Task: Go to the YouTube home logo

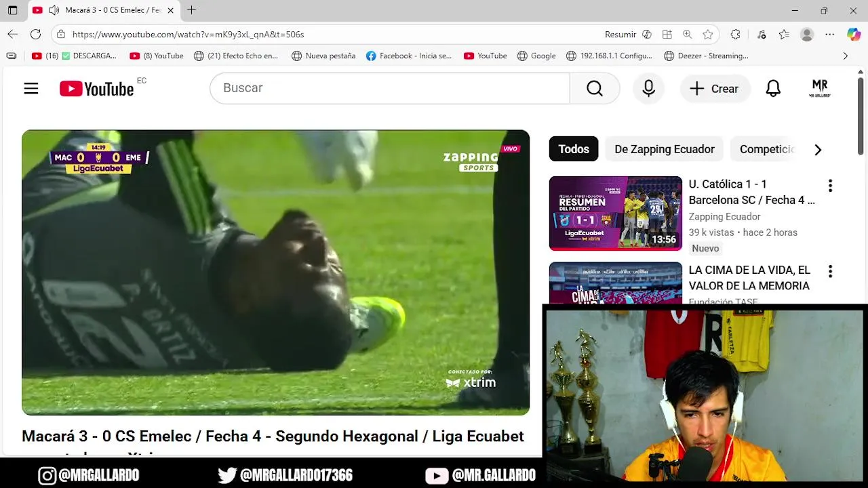Action: [x=96, y=89]
